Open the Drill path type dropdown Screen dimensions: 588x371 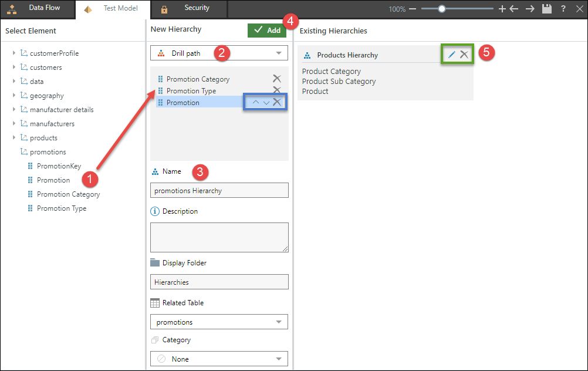pos(219,53)
